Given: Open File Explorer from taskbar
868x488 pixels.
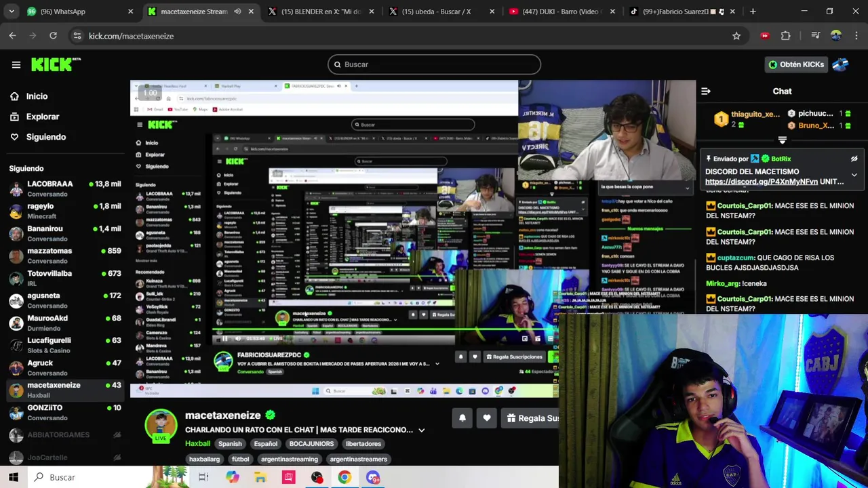Looking at the screenshot, I should (260, 477).
